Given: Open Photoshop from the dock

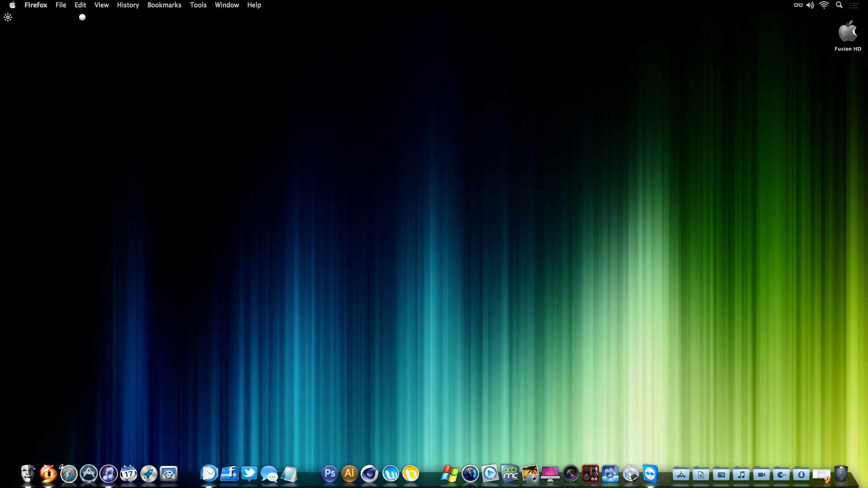Looking at the screenshot, I should [x=330, y=474].
